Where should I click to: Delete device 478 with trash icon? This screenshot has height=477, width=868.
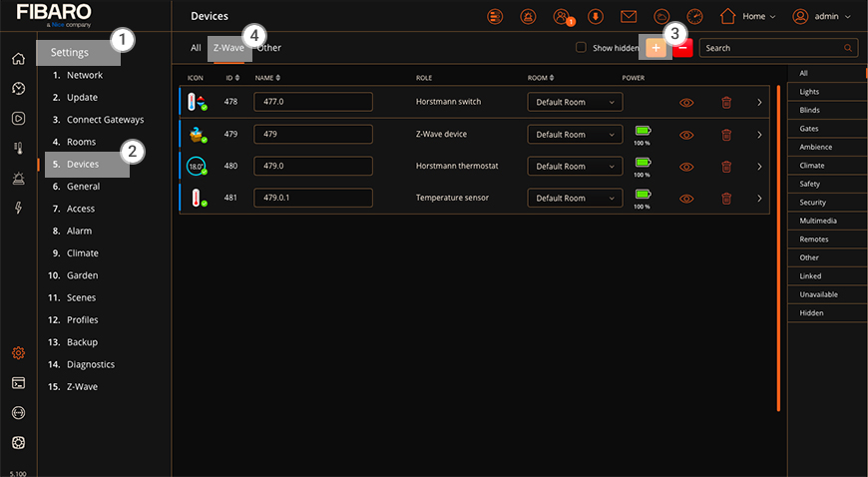coord(726,102)
